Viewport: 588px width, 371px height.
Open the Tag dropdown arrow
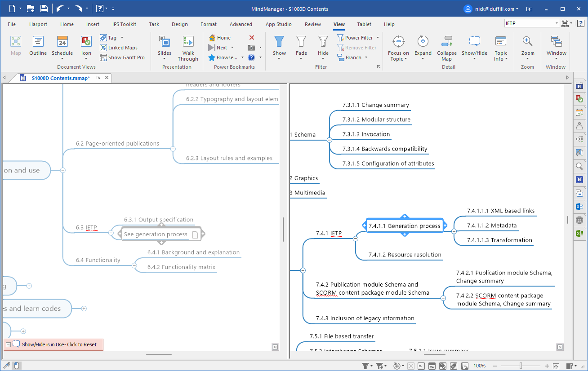(x=122, y=38)
